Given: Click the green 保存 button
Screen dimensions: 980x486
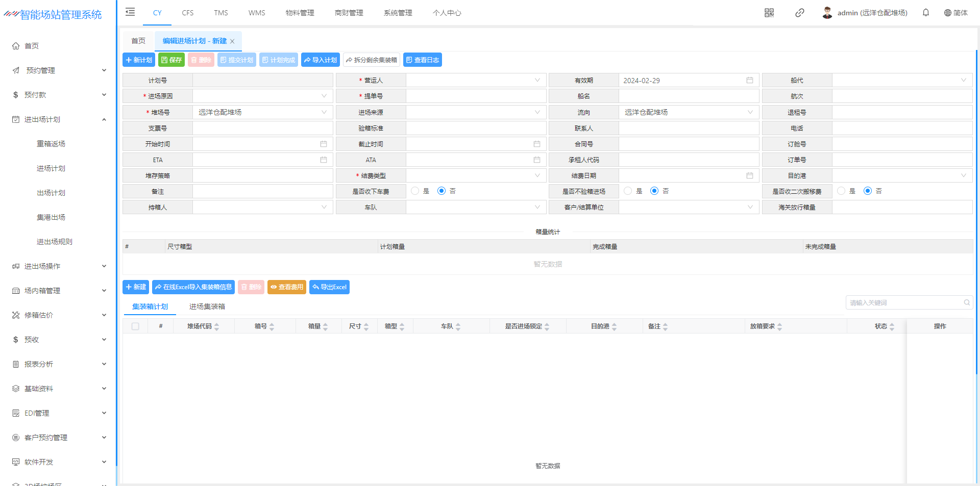Looking at the screenshot, I should (x=171, y=60).
